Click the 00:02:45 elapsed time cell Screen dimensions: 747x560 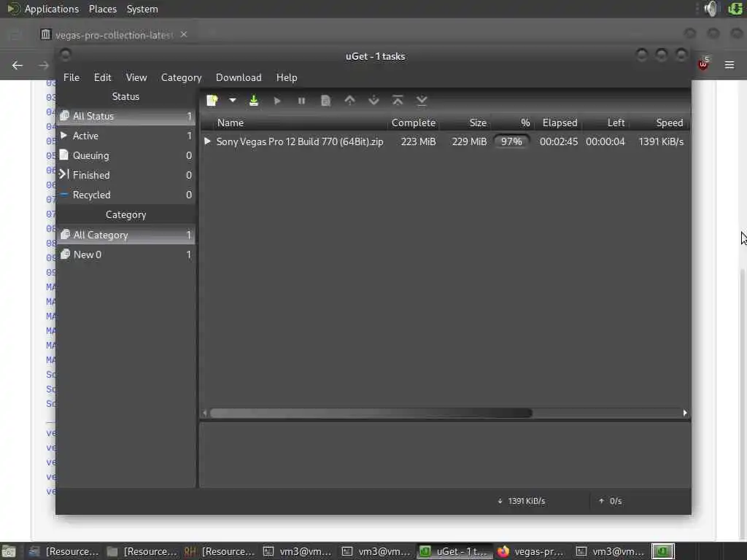[x=558, y=141]
